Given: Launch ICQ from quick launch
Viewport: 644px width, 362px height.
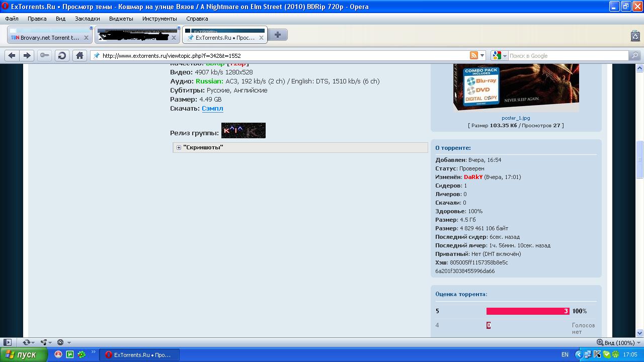Looking at the screenshot, I should point(81,354).
